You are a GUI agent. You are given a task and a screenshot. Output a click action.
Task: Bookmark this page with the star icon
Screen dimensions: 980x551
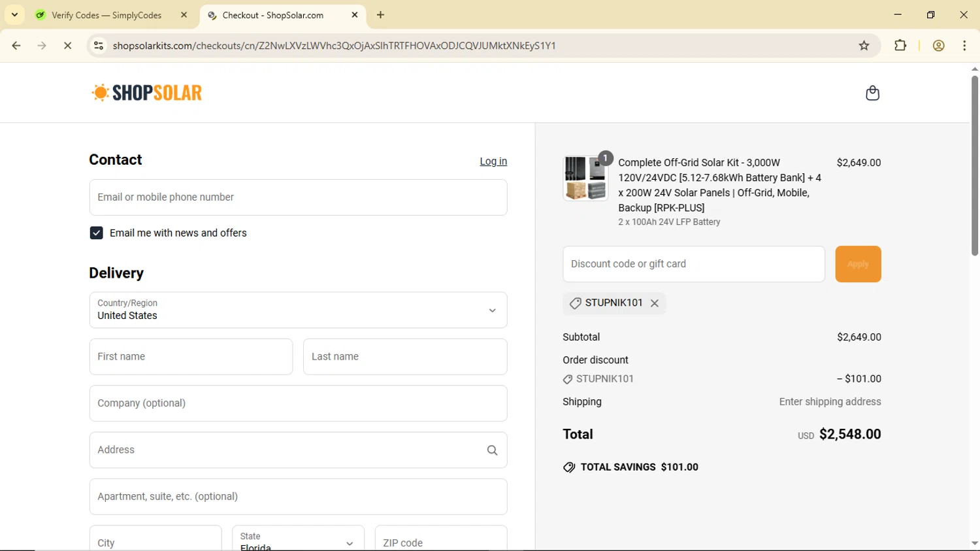coord(864,46)
